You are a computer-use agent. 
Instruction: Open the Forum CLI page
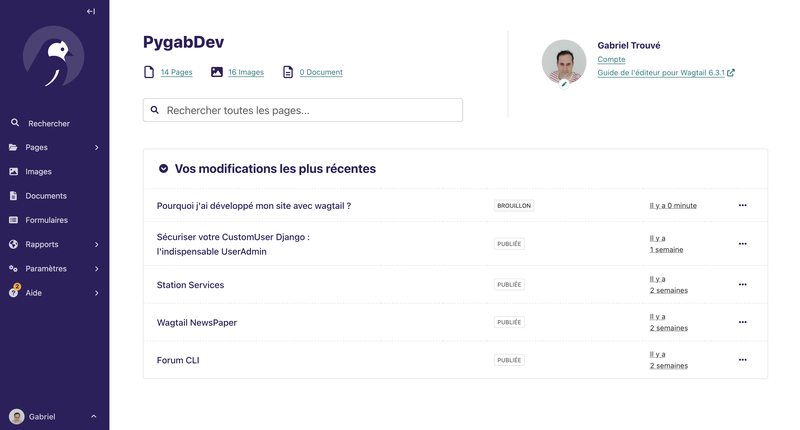coord(178,360)
